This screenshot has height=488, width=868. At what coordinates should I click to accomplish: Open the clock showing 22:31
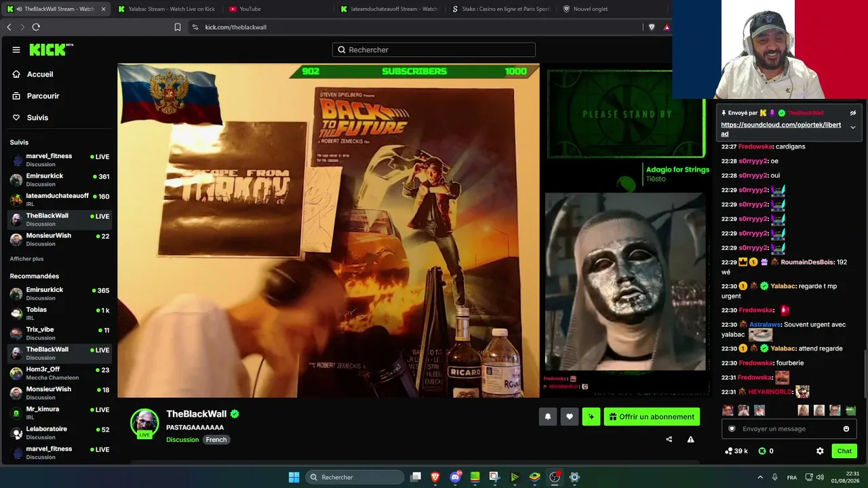tap(847, 477)
